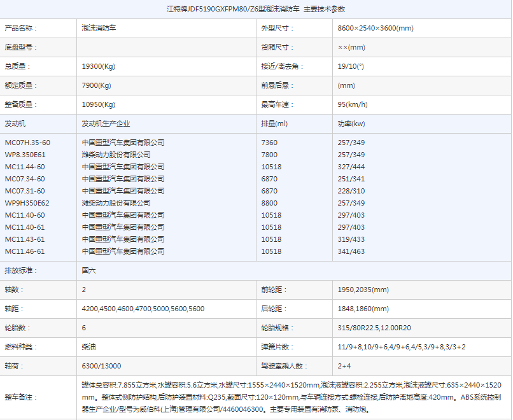Select the 国六 emission standard value
The image size is (513, 420).
(x=88, y=270)
